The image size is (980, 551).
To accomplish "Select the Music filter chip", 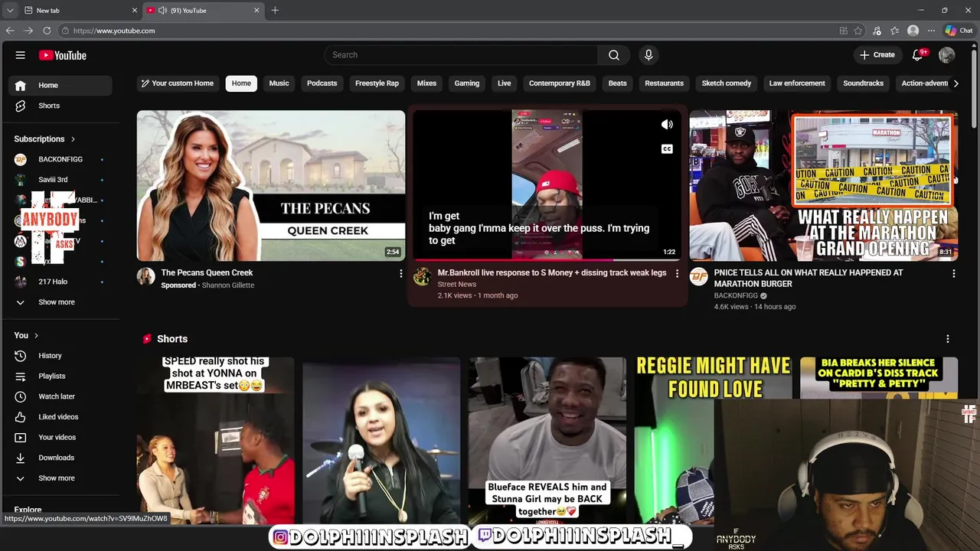I will point(279,83).
